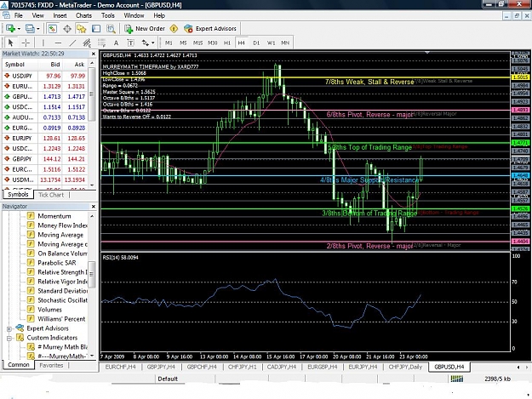Image resolution: width=532 pixels, height=399 pixels.
Task: Toggle the Expert Advisors button
Action: tap(210, 29)
